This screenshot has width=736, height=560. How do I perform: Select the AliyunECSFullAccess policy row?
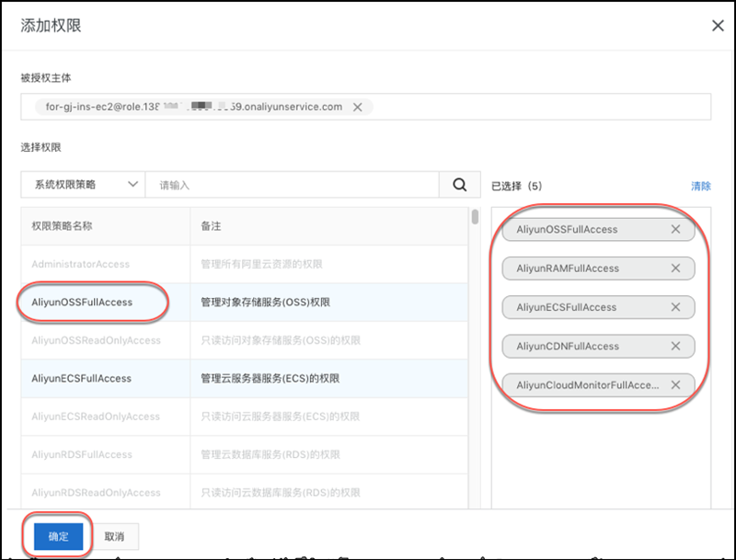82,378
